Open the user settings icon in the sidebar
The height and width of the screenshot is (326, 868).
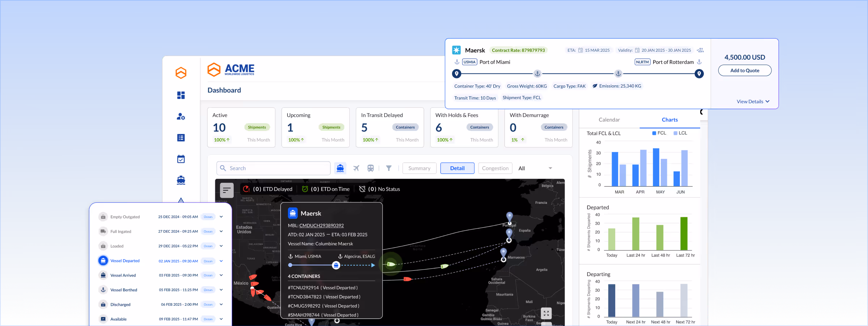[181, 116]
